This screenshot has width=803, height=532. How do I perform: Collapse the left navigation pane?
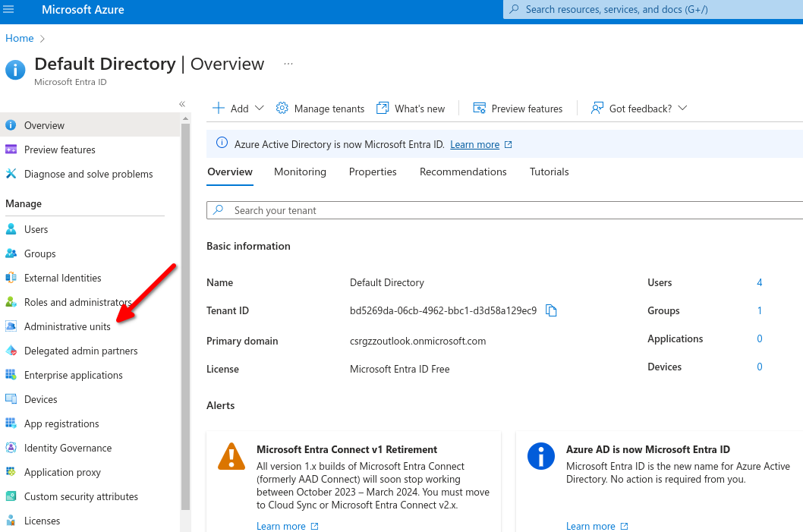(182, 104)
